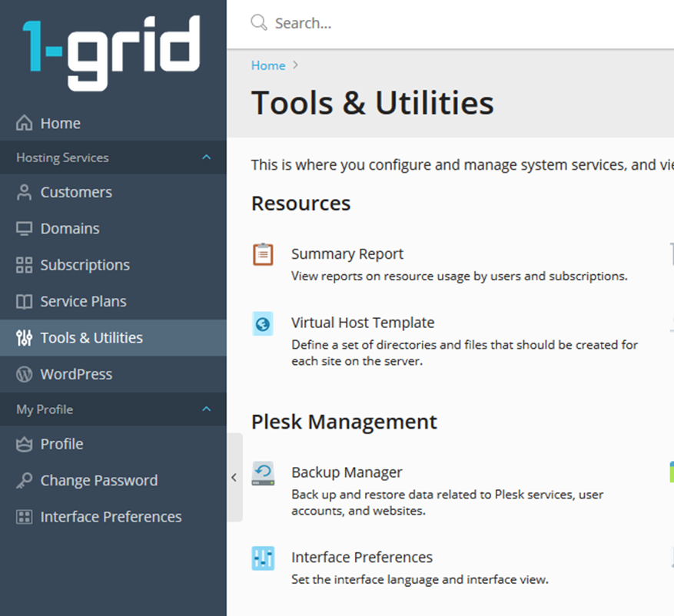Click the Customers person icon

pos(24,192)
